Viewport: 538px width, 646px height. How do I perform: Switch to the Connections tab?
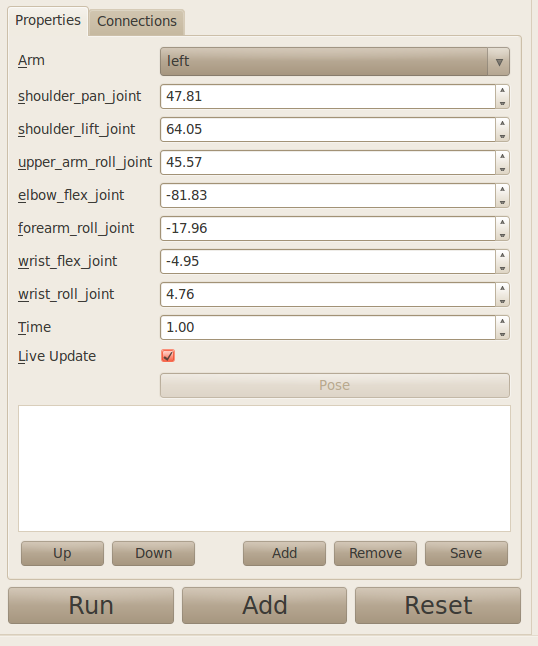tap(137, 21)
